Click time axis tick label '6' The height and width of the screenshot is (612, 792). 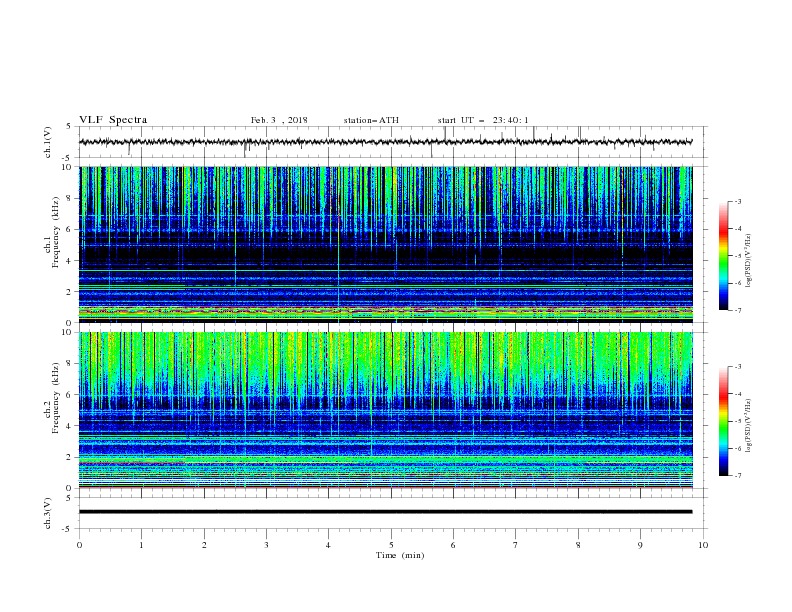(x=453, y=545)
